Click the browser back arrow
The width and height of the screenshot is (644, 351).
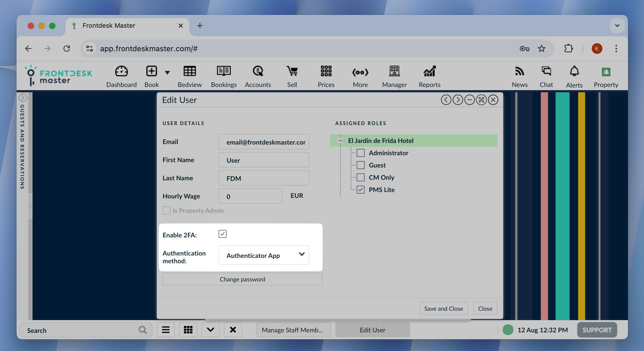click(28, 49)
